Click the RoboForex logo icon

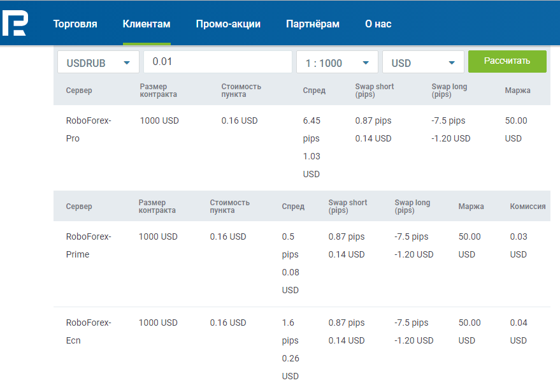[x=14, y=24]
